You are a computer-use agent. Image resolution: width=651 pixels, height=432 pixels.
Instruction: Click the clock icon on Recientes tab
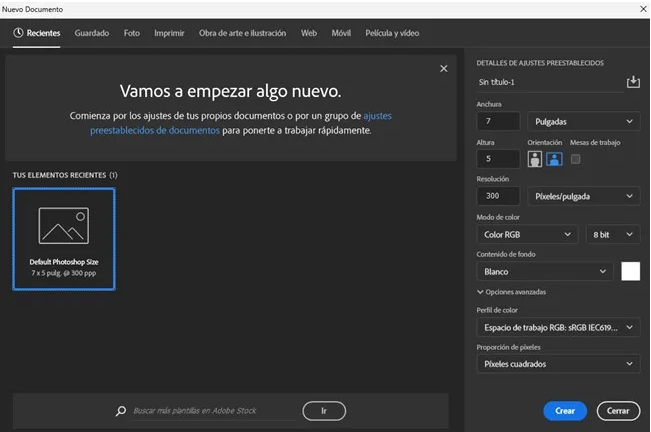pos(18,33)
